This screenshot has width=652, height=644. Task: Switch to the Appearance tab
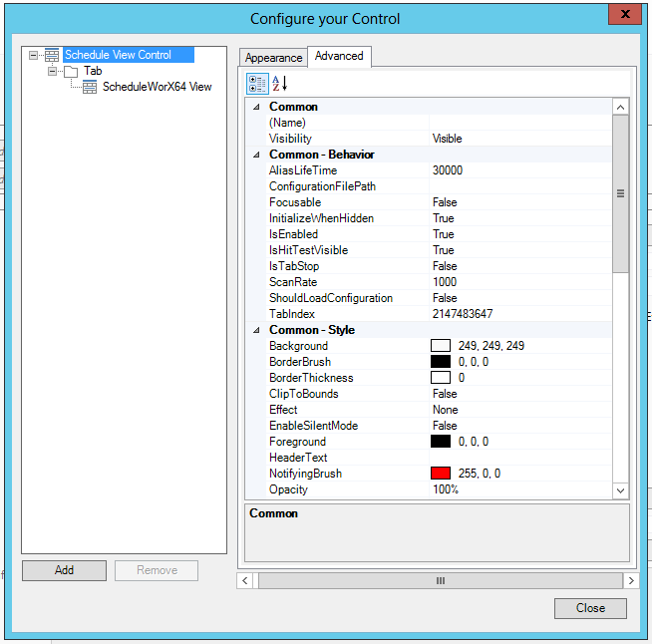pos(273,58)
